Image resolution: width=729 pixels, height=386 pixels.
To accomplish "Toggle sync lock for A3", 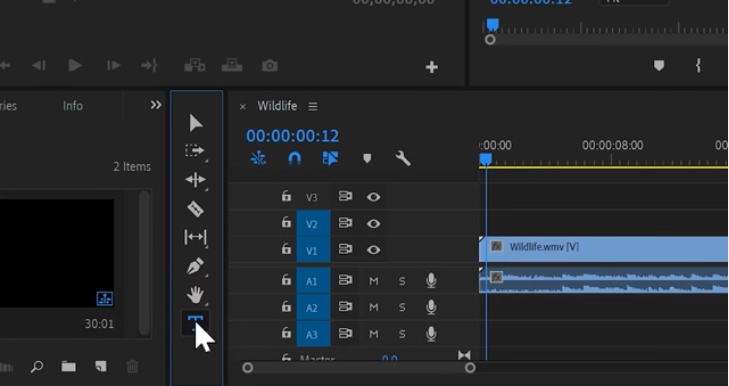I will click(x=345, y=333).
